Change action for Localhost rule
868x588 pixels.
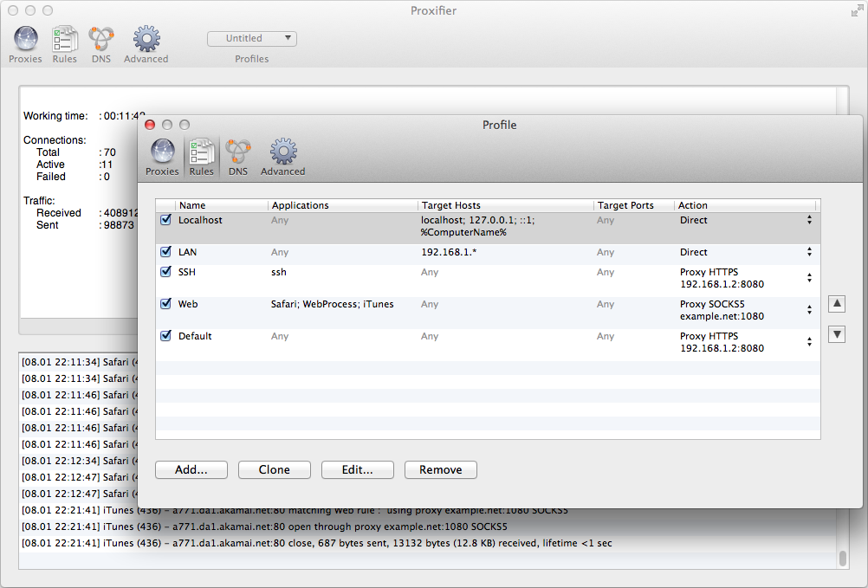[809, 220]
